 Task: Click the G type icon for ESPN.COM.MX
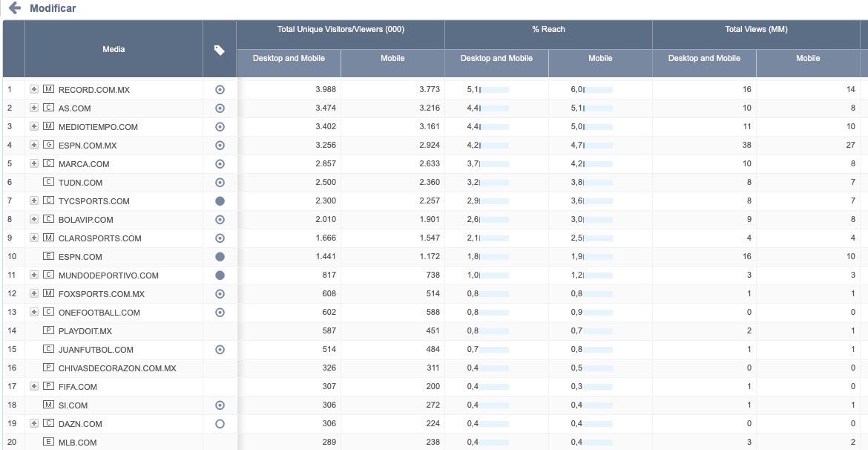pos(48,146)
